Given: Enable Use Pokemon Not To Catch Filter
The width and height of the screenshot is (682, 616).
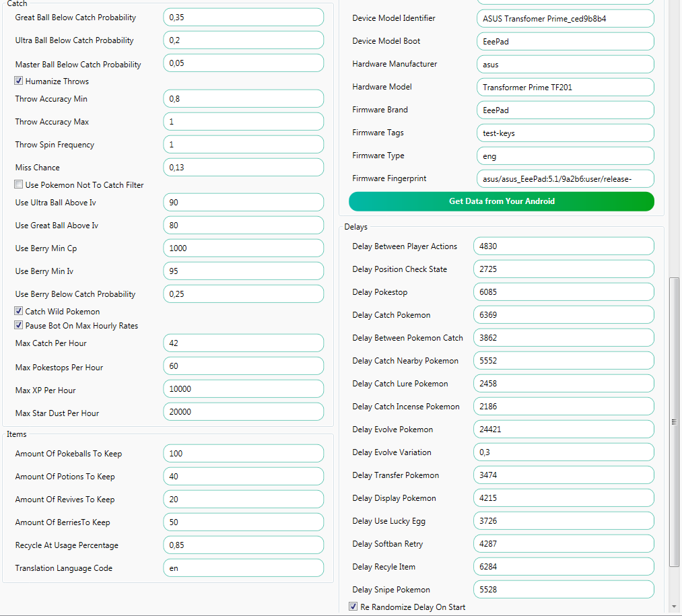Looking at the screenshot, I should point(18,184).
